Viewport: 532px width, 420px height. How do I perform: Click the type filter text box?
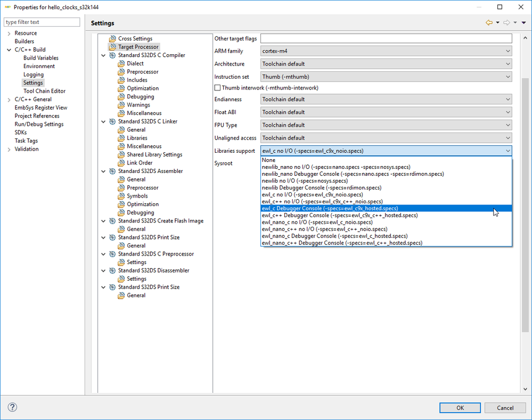pos(42,22)
